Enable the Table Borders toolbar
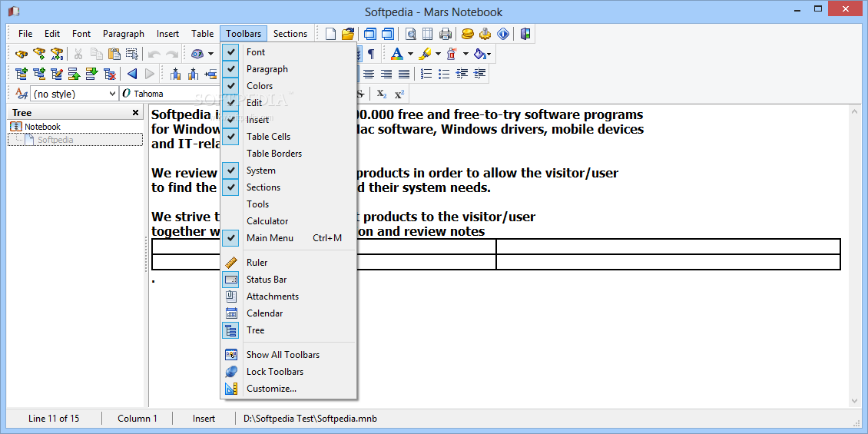 click(288, 154)
